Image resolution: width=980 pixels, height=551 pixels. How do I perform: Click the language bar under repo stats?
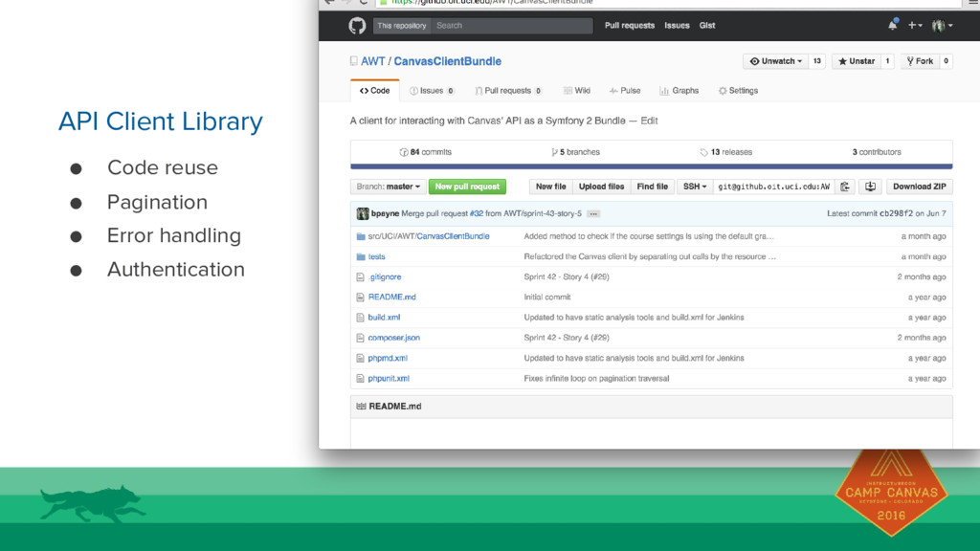651,166
